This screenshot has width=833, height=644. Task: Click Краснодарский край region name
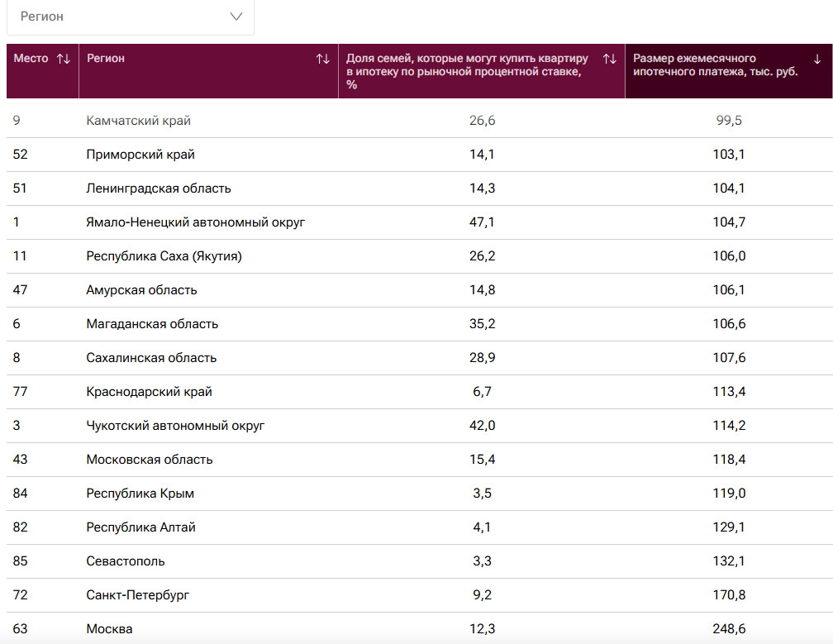pyautogui.click(x=149, y=392)
